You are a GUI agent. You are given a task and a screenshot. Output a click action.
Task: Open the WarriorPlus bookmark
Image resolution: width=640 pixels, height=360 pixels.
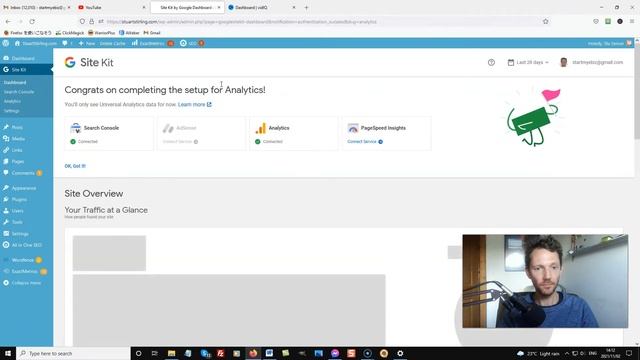[x=102, y=33]
